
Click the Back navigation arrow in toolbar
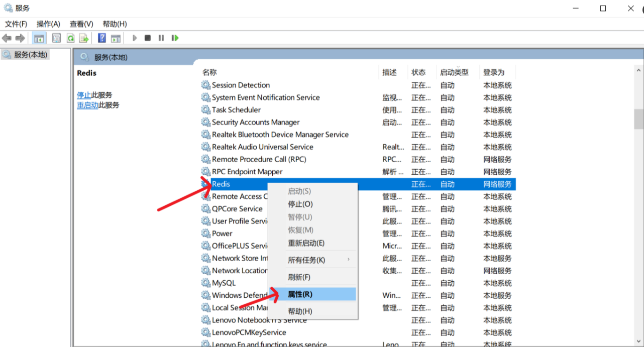point(7,38)
